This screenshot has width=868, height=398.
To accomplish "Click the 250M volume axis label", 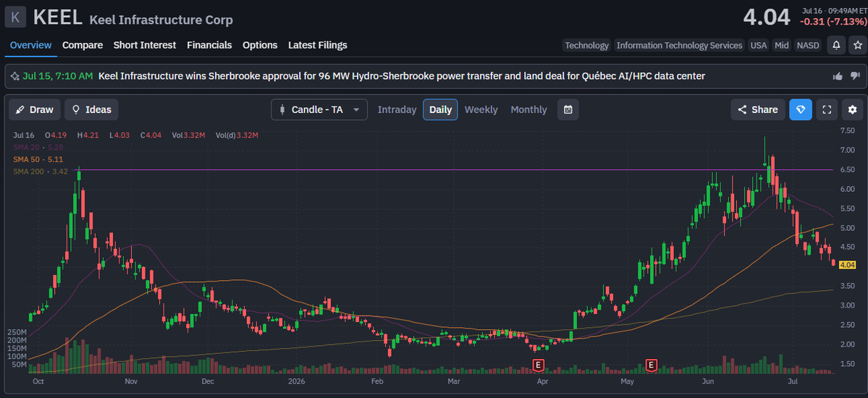I will pos(17,332).
